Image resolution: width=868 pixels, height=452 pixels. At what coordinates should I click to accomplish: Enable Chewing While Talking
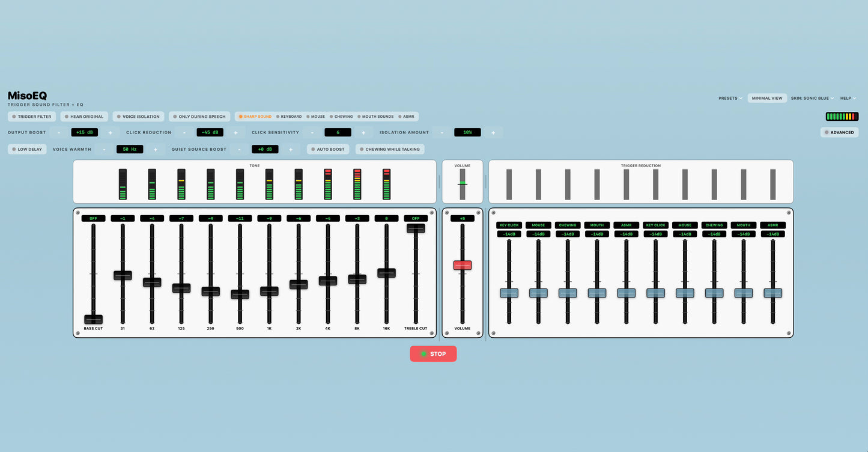pyautogui.click(x=390, y=149)
